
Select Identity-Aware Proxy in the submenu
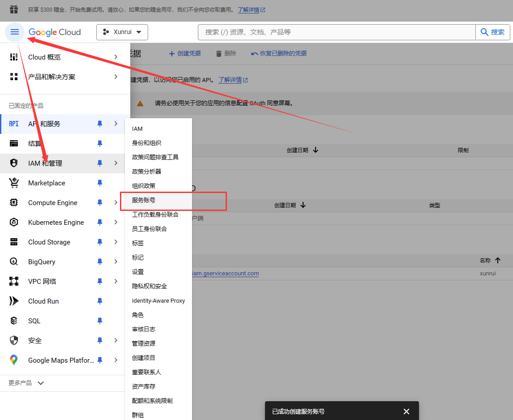pyautogui.click(x=158, y=300)
